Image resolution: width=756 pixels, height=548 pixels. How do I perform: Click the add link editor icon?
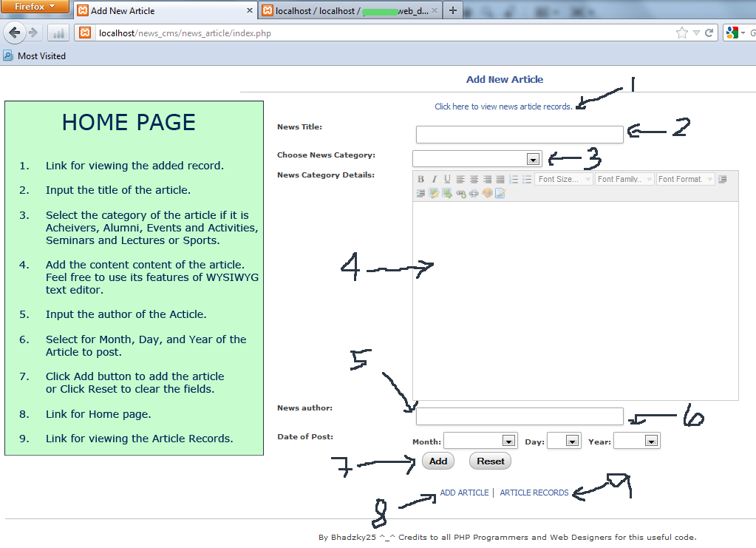460,194
